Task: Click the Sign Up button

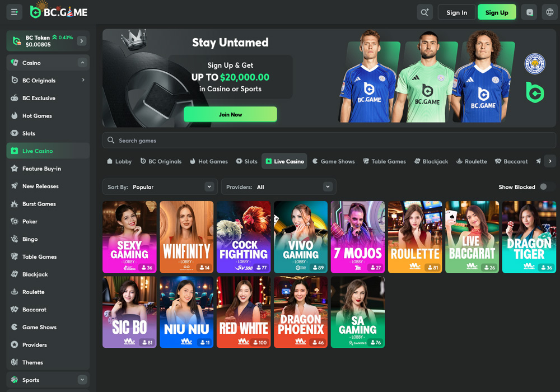Action: pos(497,12)
